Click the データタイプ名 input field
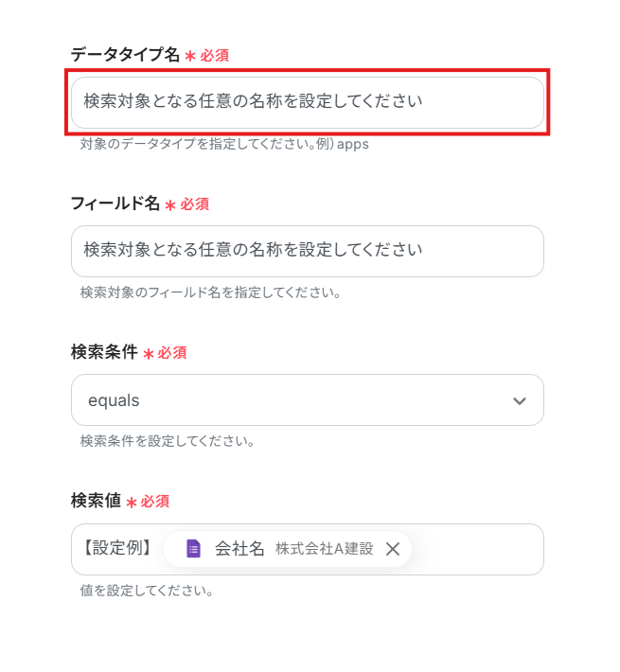The height and width of the screenshot is (672, 620). 307,102
